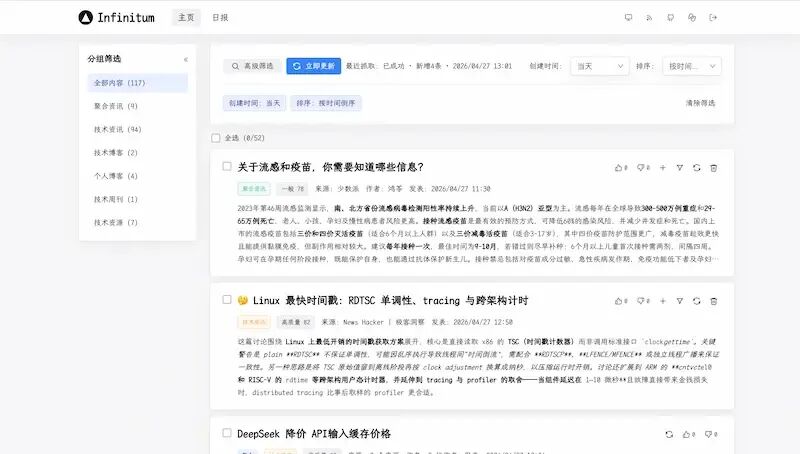
Task: Select 技术周刊 (1) group
Action: pos(138,199)
